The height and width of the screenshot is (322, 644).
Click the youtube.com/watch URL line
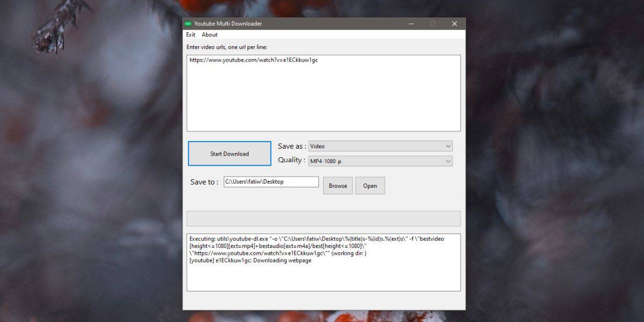(x=253, y=60)
